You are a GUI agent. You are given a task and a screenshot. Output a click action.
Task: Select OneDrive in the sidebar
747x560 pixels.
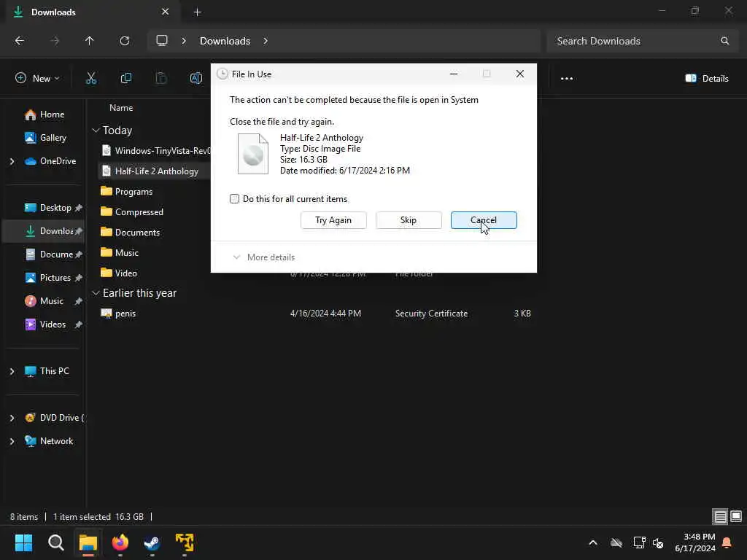50,161
